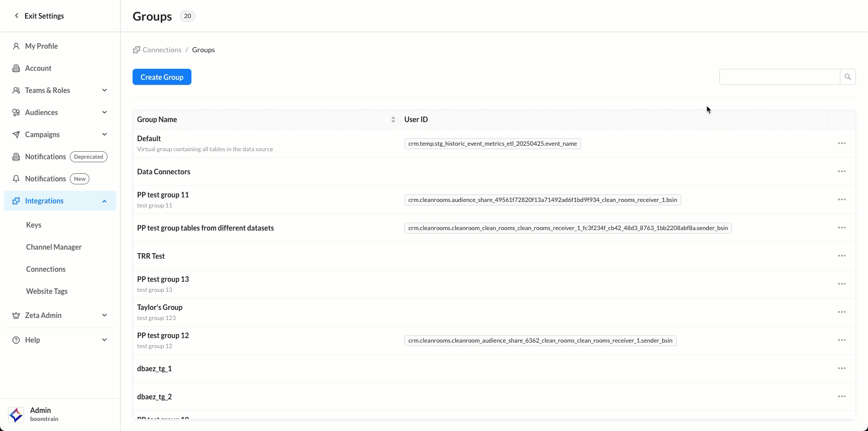Open the ellipsis menu for Taylor's Group
This screenshot has width=868, height=431.
click(x=842, y=312)
